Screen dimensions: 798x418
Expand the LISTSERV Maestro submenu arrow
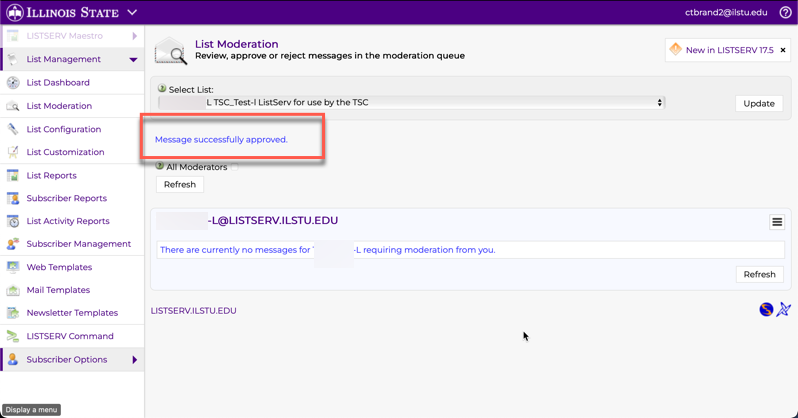click(134, 36)
